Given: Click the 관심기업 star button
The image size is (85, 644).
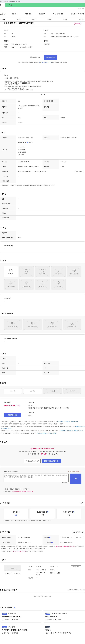Looking at the screenshot, I should tap(8, 574).
